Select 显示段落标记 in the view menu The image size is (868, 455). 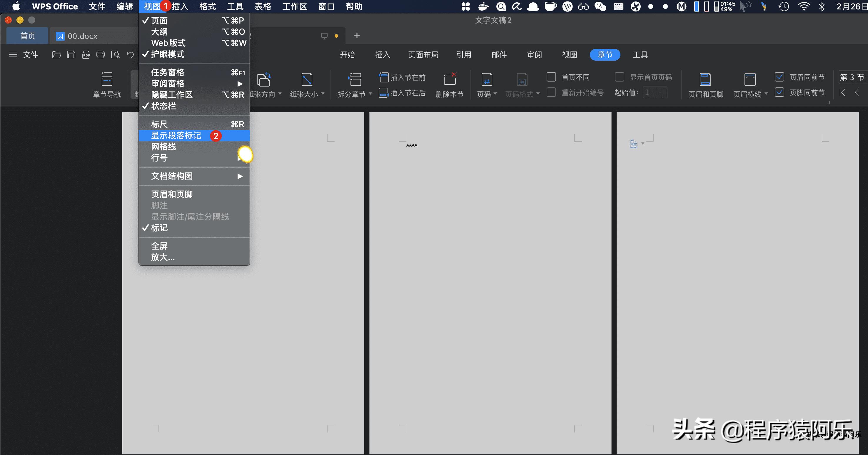175,135
